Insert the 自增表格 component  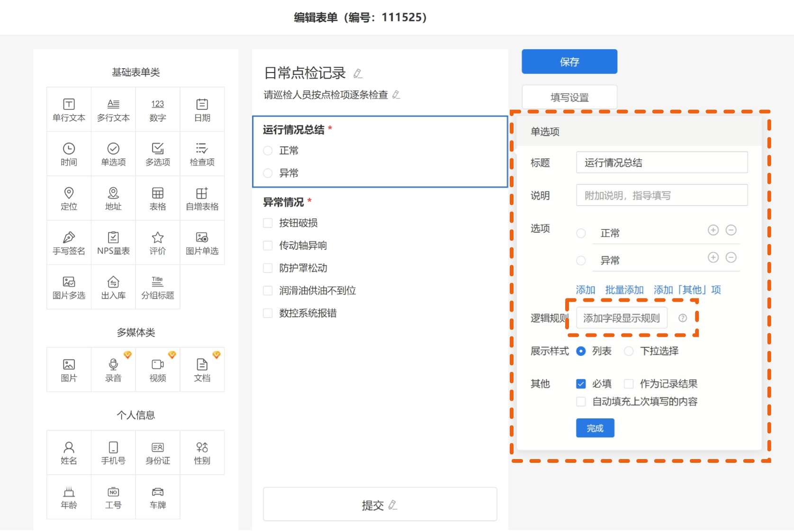(202, 198)
